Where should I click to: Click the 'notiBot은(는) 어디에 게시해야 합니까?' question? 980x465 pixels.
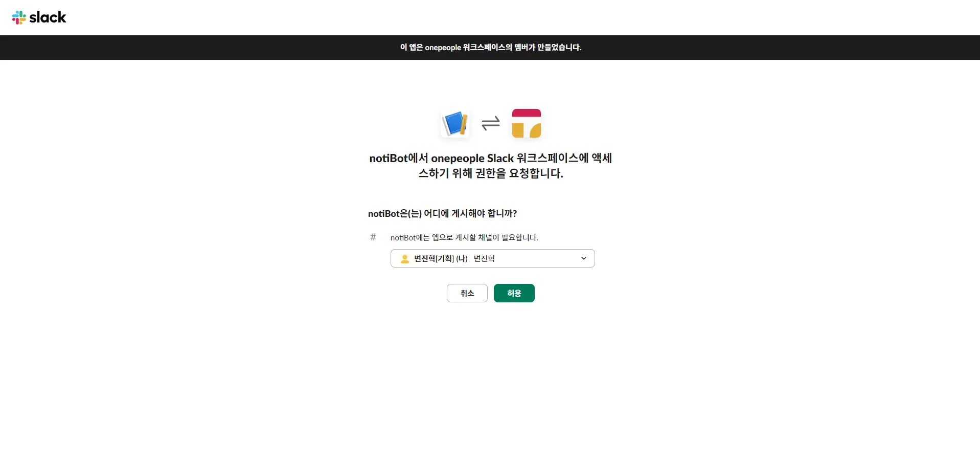pyautogui.click(x=443, y=213)
